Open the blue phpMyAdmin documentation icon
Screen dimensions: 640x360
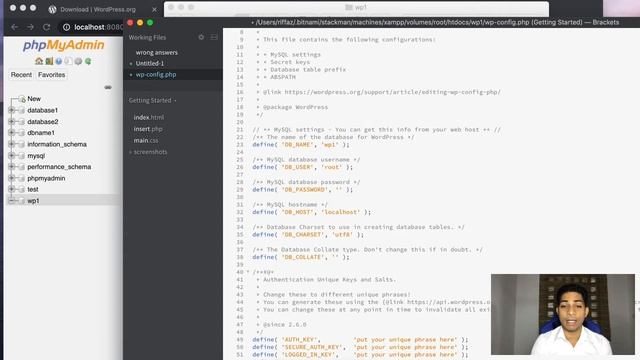pyautogui.click(x=59, y=61)
